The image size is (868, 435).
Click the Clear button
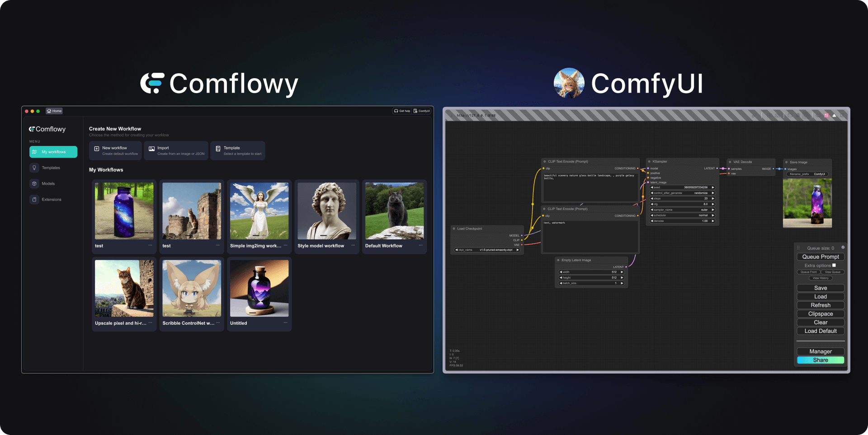[x=821, y=322]
